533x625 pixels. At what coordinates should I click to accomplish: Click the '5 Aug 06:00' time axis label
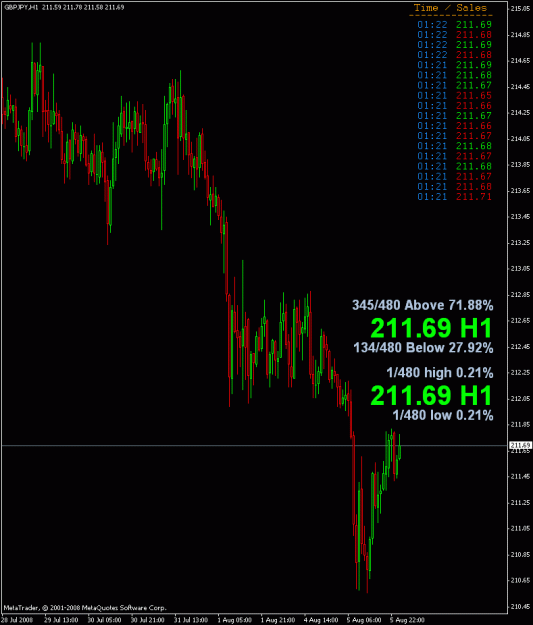(x=364, y=620)
